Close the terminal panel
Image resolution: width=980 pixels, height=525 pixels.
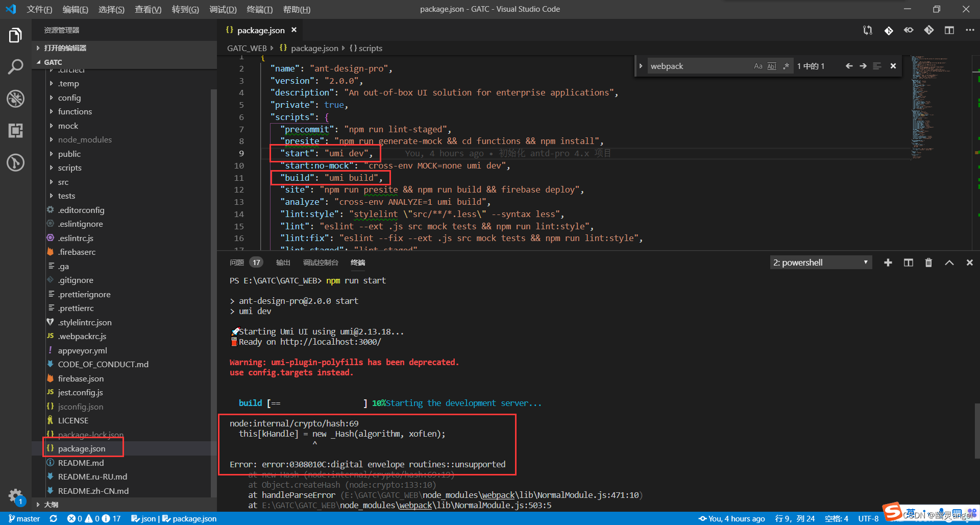click(x=970, y=262)
